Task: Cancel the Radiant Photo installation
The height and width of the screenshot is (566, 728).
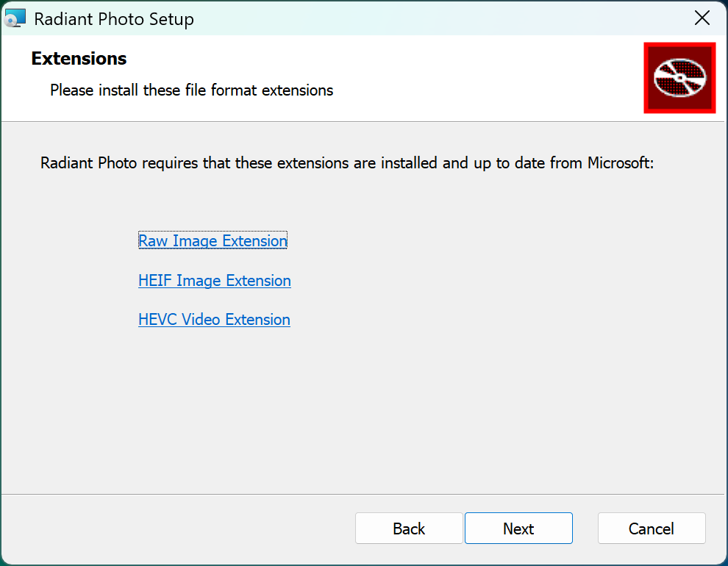Action: [x=652, y=528]
